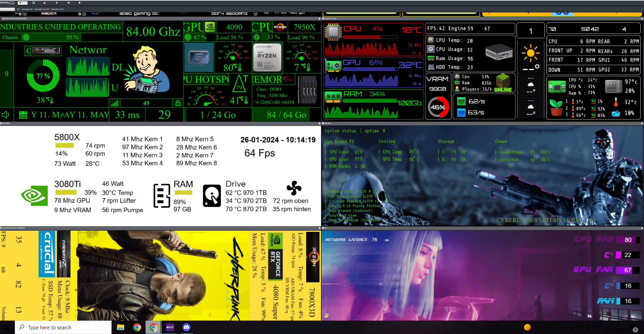Open the T2 profile title
This screenshot has height=334, width=644.
(325, 228)
